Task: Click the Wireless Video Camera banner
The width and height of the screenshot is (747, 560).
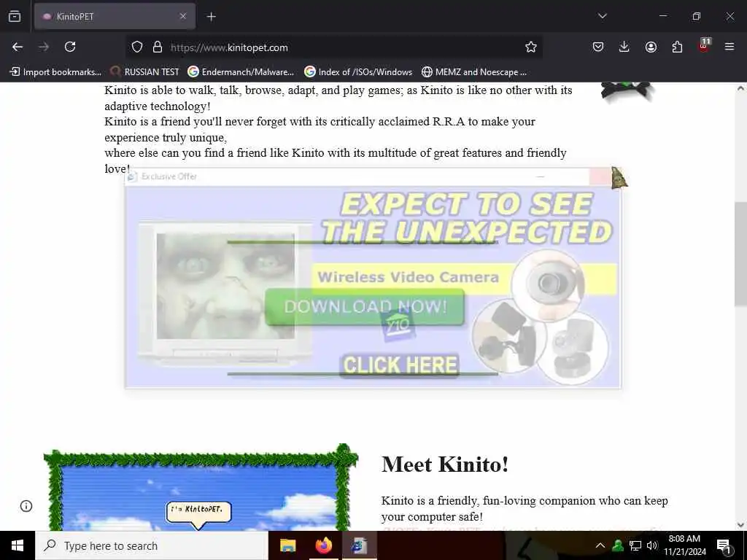Action: tap(408, 276)
